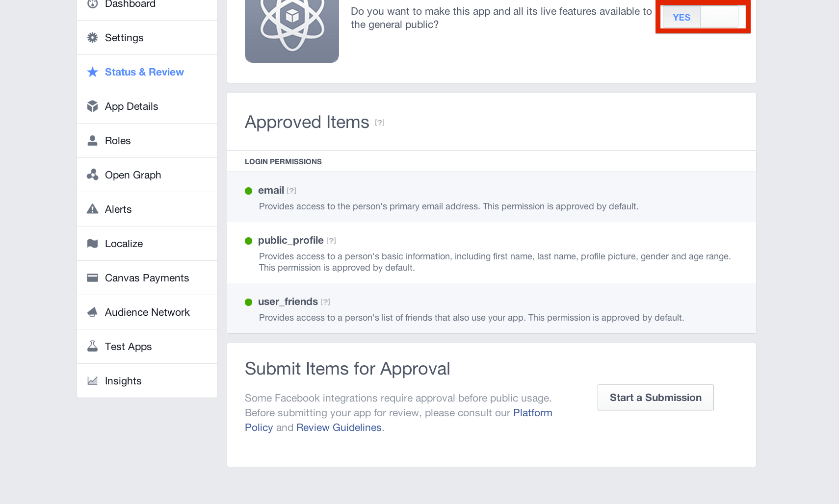
Task: Select the Settings gear icon
Action: point(92,37)
